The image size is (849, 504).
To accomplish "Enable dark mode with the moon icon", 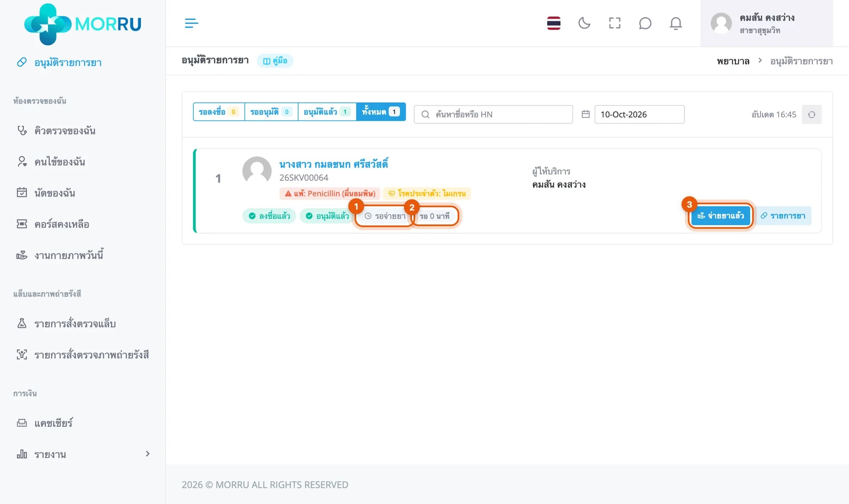I will [584, 23].
